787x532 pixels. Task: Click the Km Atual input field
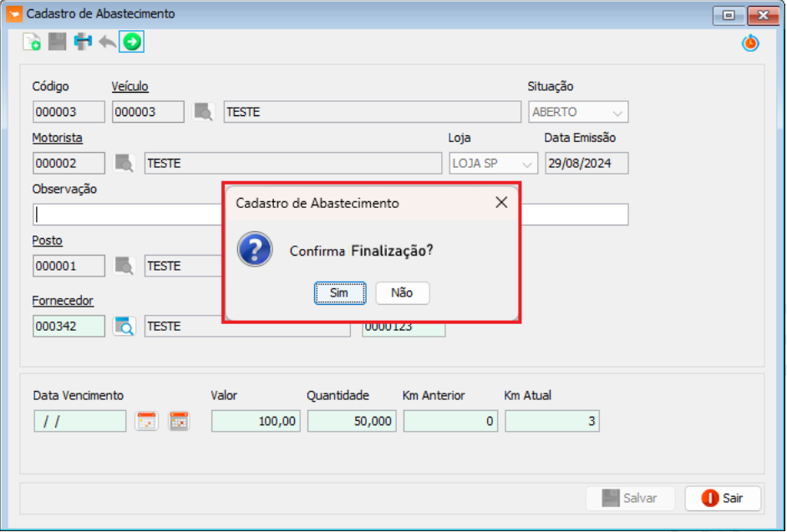click(x=551, y=422)
